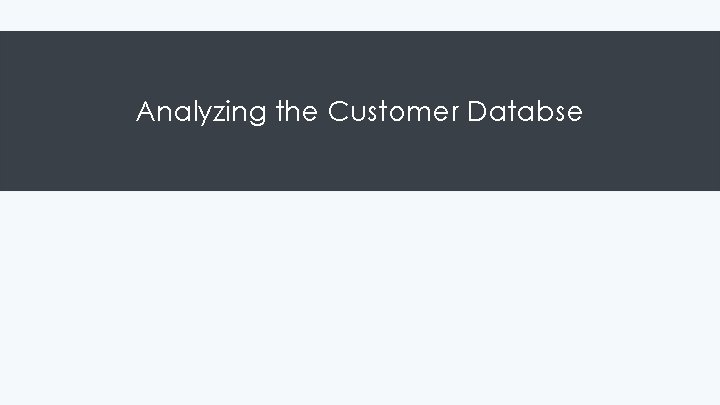Click the capital "C" of Customer
The image size is (720, 405).
[x=338, y=111]
